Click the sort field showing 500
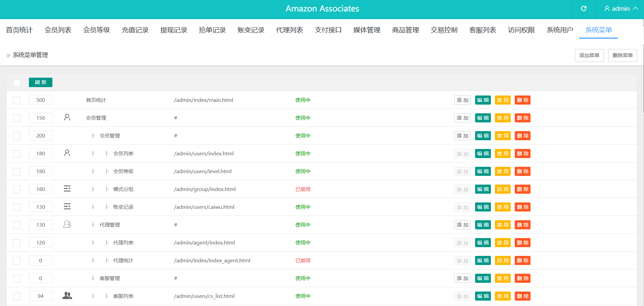This screenshot has width=644, height=306. [41, 100]
